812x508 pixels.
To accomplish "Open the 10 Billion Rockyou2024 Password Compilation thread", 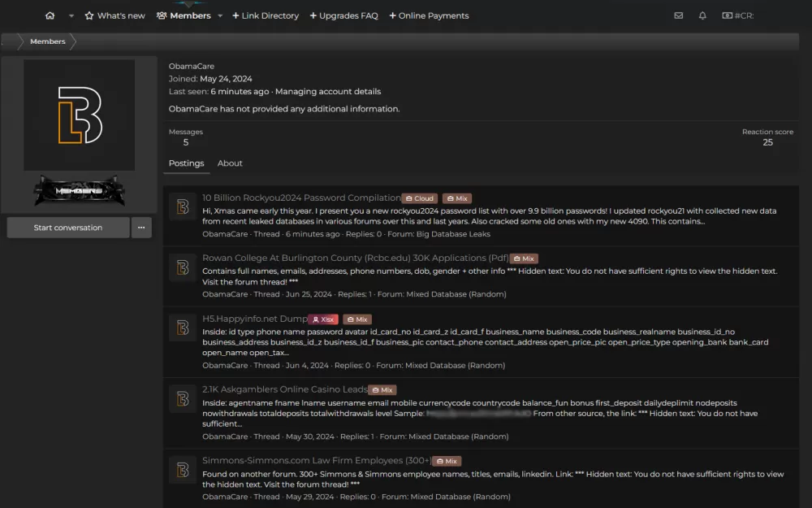I will [x=301, y=198].
